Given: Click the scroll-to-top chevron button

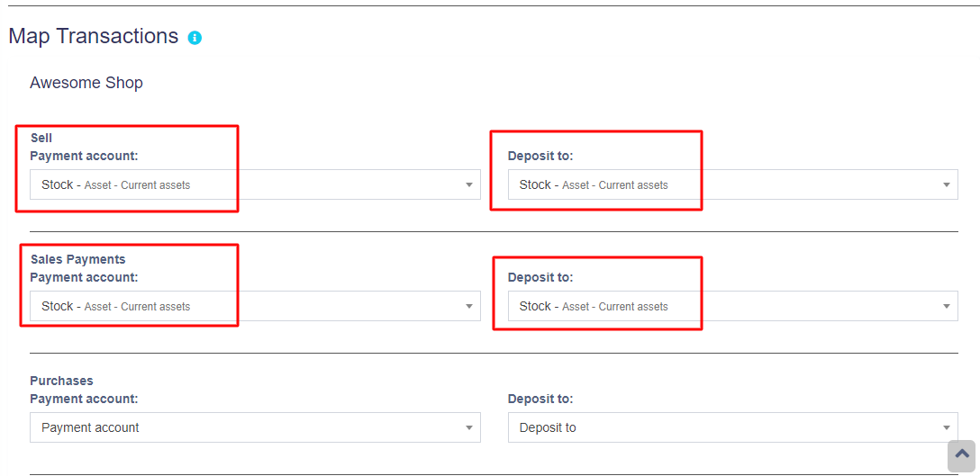Looking at the screenshot, I should (962, 454).
